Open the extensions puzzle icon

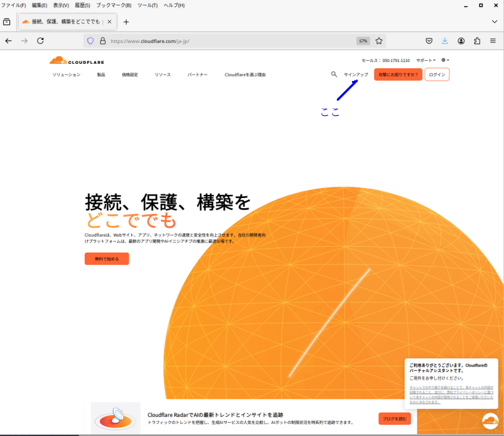(x=477, y=40)
